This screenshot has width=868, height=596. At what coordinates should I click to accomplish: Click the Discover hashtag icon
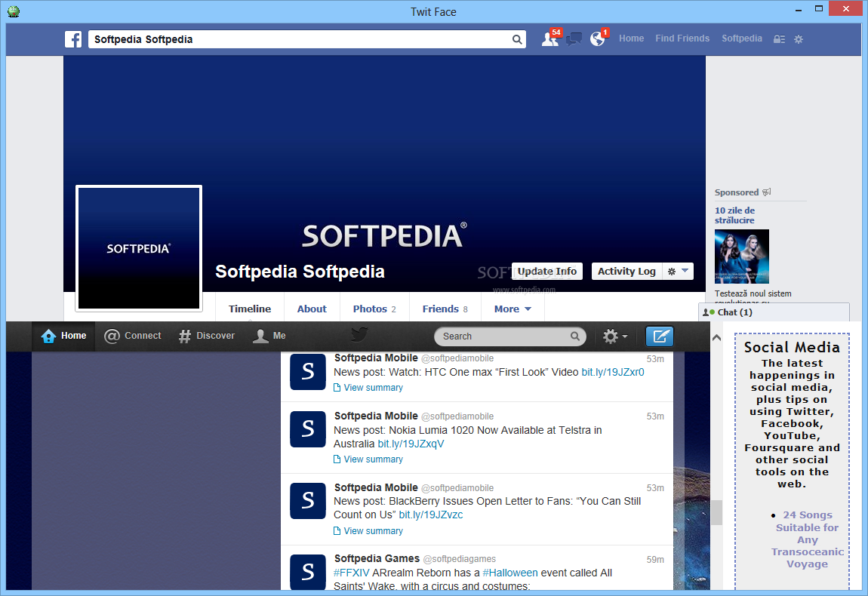[x=185, y=336]
